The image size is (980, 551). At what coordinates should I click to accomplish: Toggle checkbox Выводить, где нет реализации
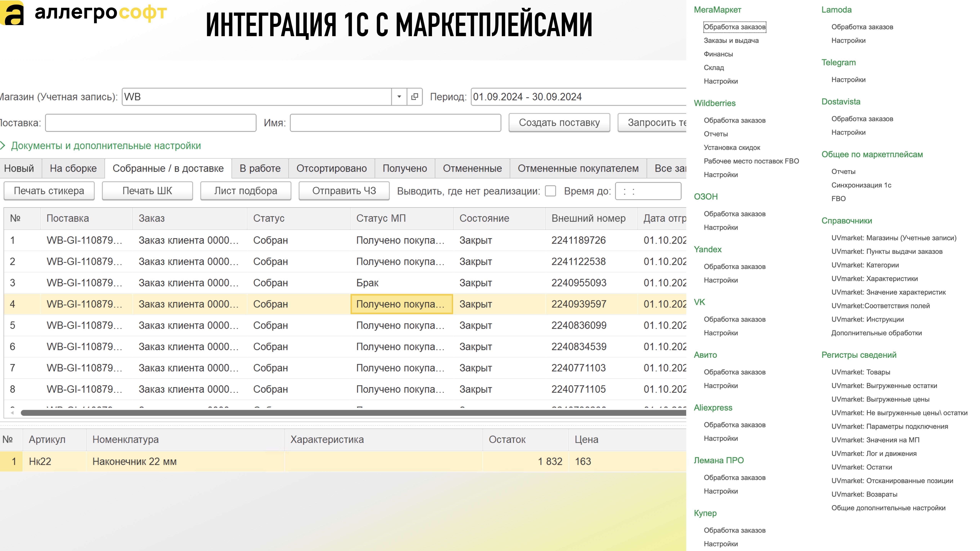(550, 191)
